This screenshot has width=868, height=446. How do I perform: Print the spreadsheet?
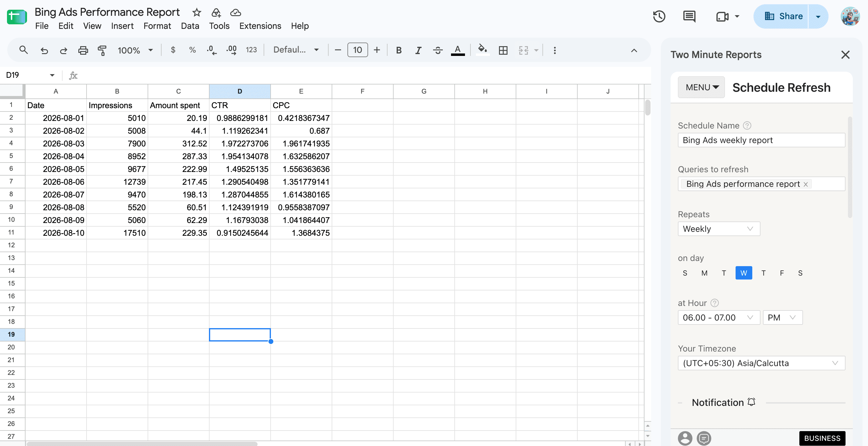[83, 50]
